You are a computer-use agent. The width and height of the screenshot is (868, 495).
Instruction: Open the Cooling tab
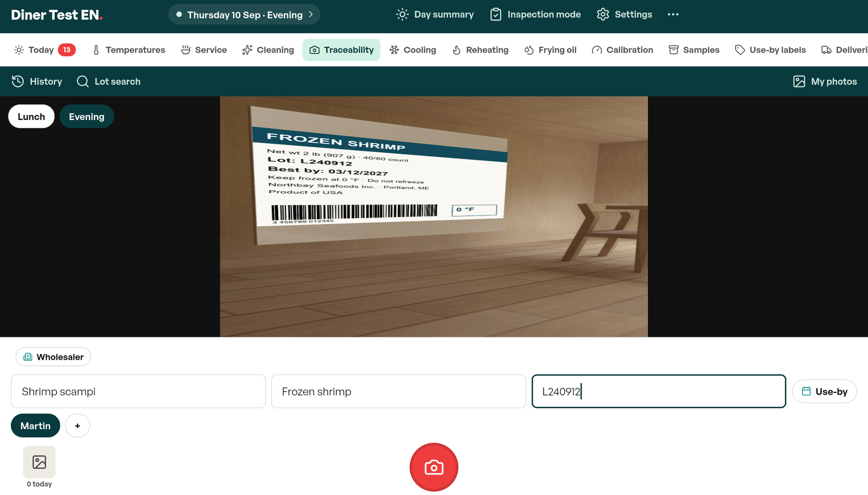[412, 50]
